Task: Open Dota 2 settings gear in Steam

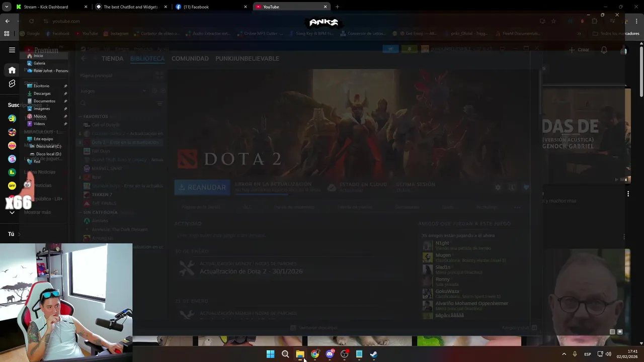Action: click(498, 188)
